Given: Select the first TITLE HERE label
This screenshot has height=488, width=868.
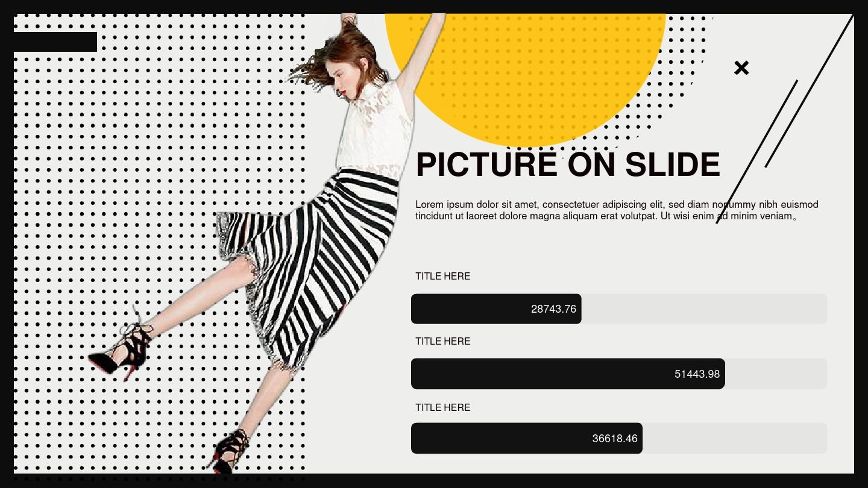Looking at the screenshot, I should pyautogui.click(x=442, y=277).
